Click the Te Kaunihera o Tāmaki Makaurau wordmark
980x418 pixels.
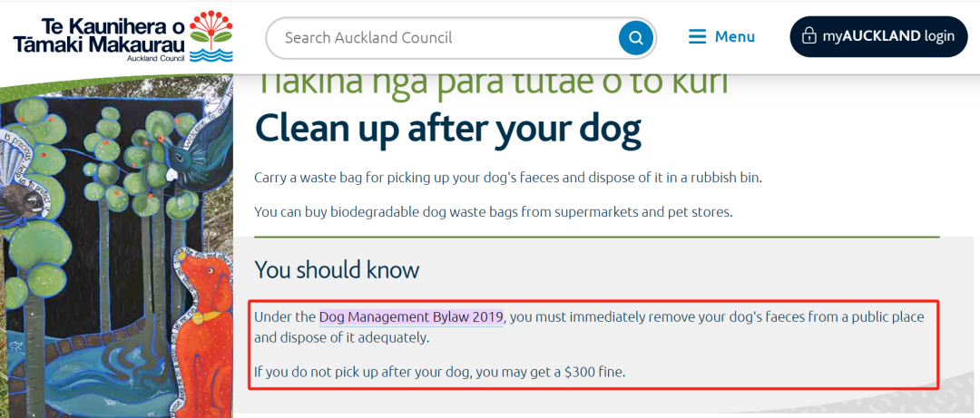click(x=99, y=35)
